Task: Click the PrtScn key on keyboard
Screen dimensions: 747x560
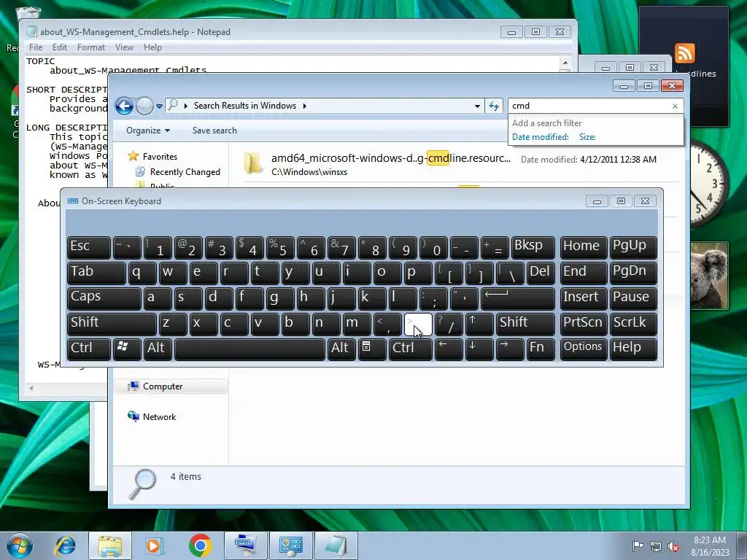Action: tap(584, 324)
